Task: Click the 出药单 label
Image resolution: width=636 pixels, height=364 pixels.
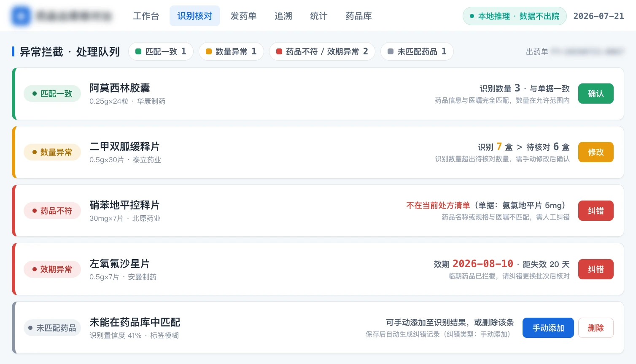Action: click(537, 52)
